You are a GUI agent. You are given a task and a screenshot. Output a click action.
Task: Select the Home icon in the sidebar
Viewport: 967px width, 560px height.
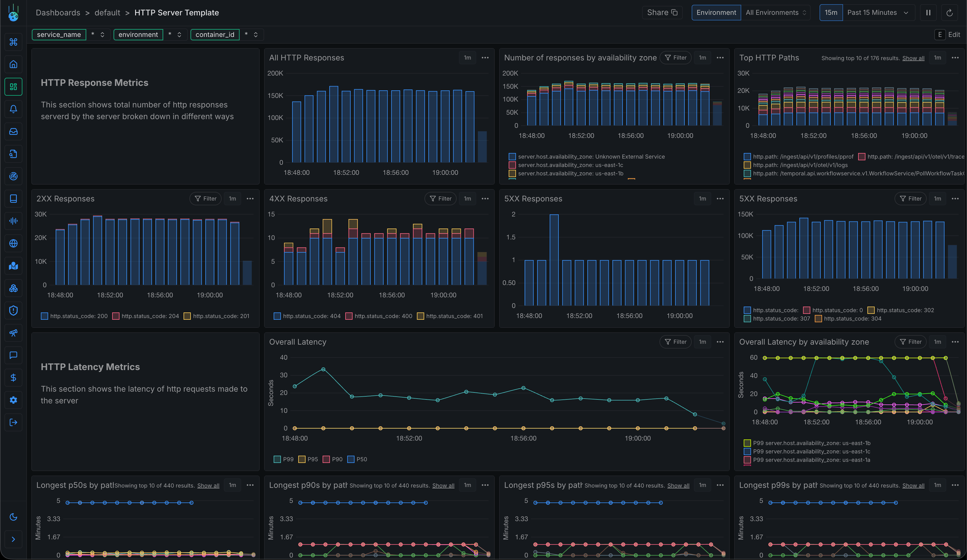click(13, 64)
